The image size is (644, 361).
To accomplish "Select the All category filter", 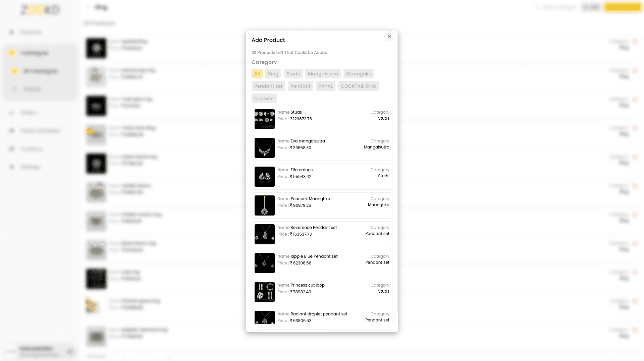I will pos(257,74).
